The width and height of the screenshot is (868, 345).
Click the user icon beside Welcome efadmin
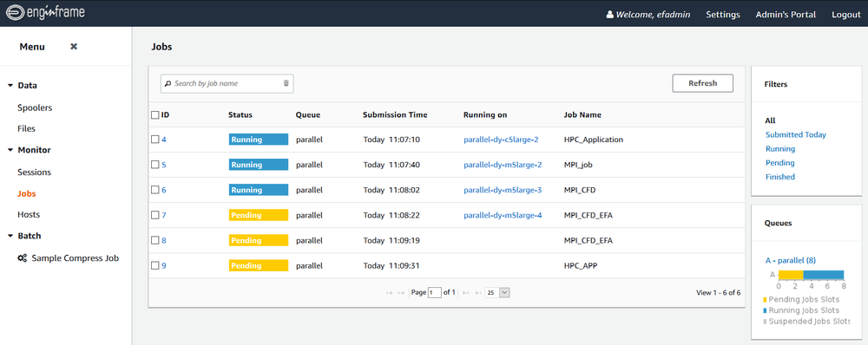click(610, 15)
